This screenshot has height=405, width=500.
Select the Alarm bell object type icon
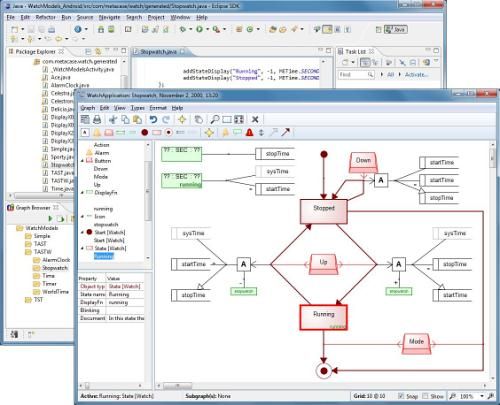[x=97, y=133]
